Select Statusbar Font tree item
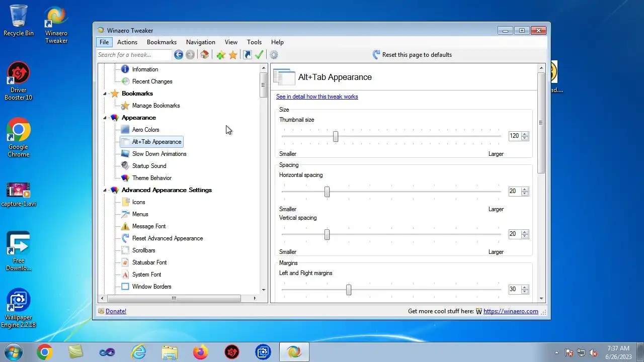Viewport: 644px width, 362px height. coord(149,262)
